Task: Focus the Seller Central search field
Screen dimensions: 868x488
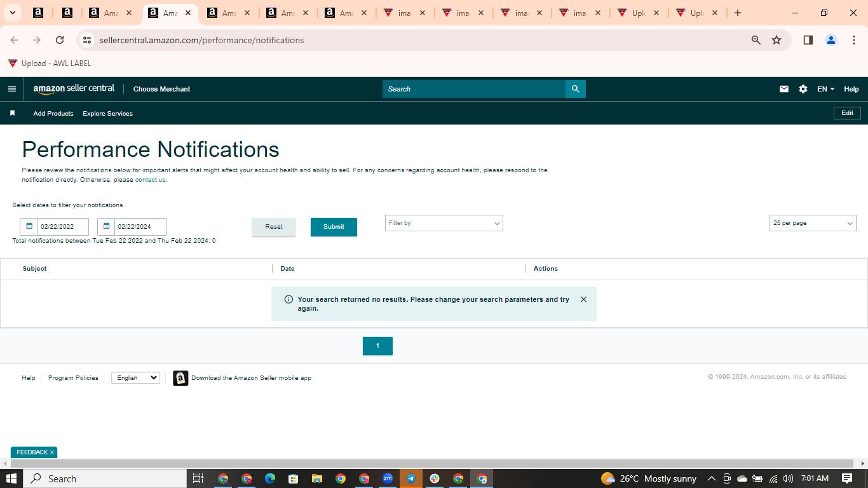Action: pos(474,89)
